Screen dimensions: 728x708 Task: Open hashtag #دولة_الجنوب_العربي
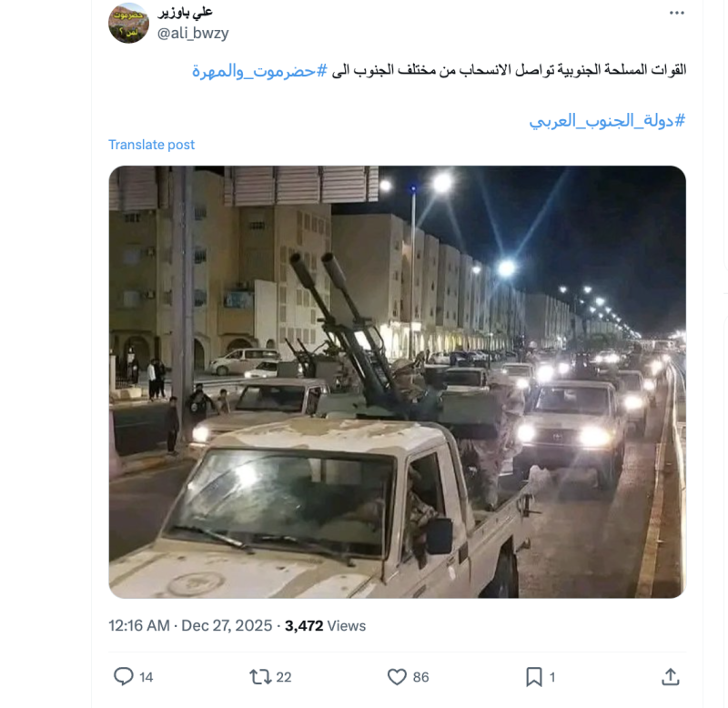click(x=607, y=121)
